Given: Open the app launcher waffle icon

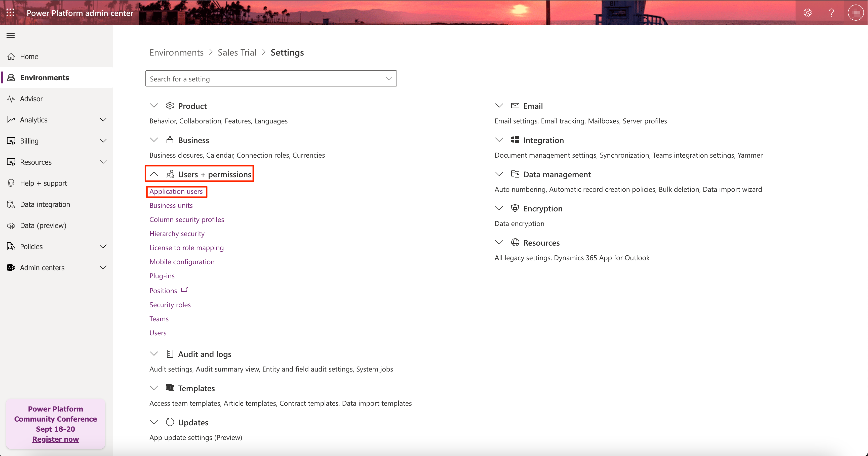Looking at the screenshot, I should [x=11, y=13].
